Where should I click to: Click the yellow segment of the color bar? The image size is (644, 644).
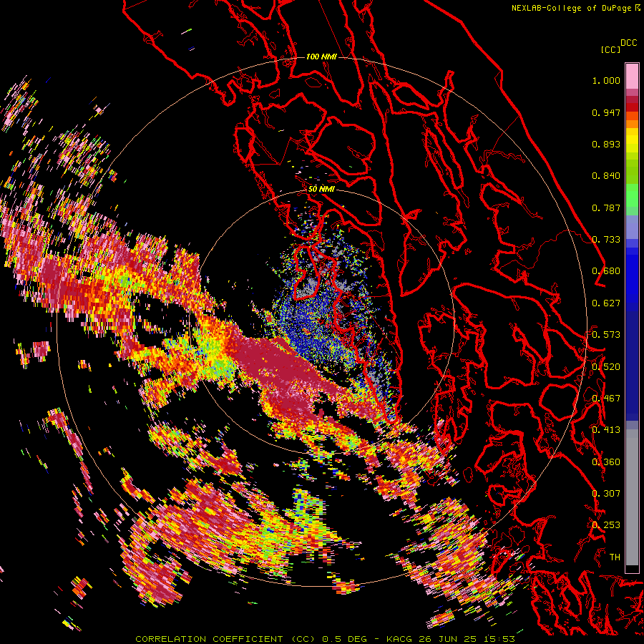coord(632,140)
